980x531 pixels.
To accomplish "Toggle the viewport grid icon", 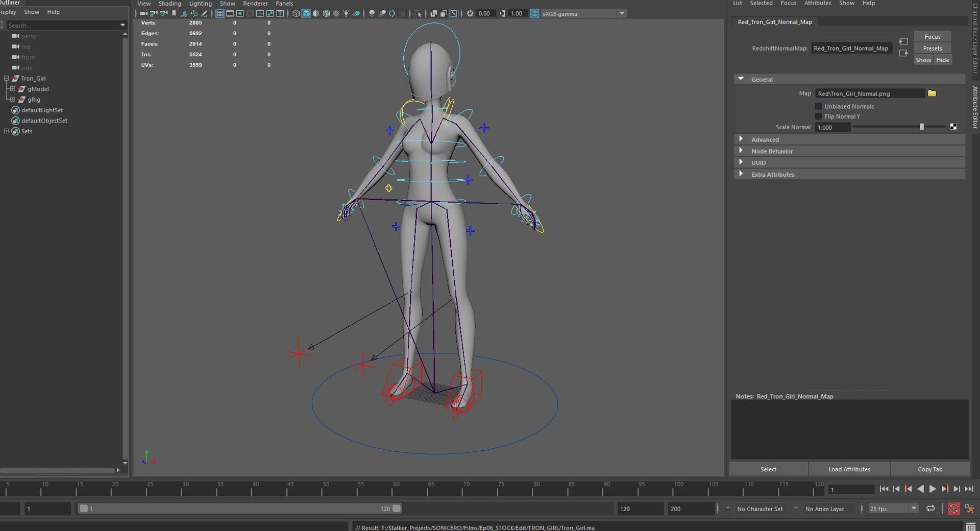I will point(219,13).
